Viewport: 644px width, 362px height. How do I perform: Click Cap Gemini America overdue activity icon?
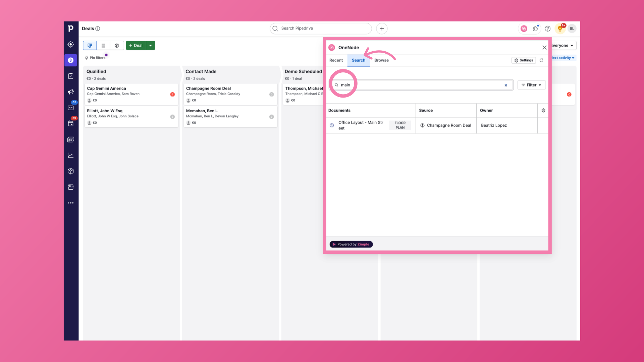tap(172, 95)
